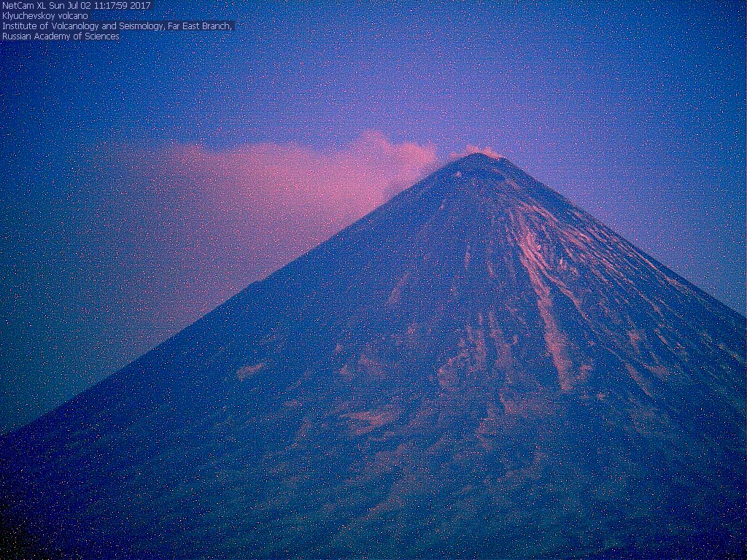Click the 'Russian Academy of Sciences' text
The image size is (747, 560).
pyautogui.click(x=61, y=36)
